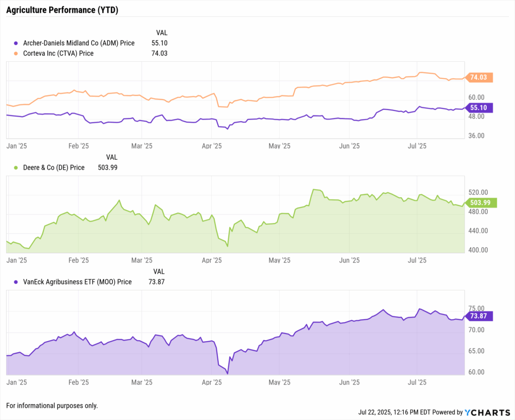Screen dimensions: 515x420
Task: Click the Feb '25 label under the MOO chart
Action: (x=78, y=382)
